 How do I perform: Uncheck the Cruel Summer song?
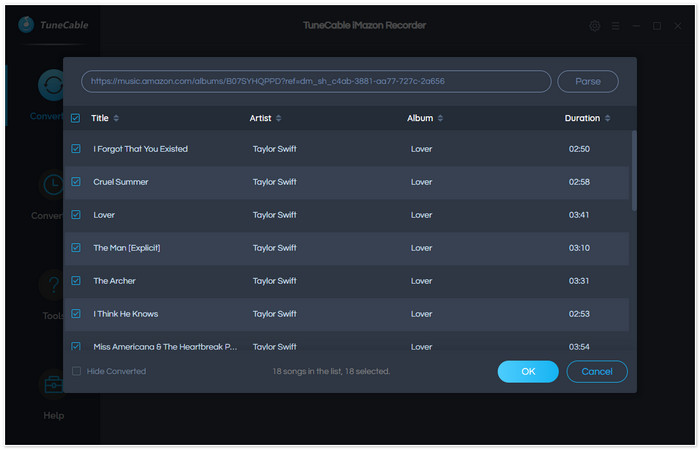tap(75, 182)
